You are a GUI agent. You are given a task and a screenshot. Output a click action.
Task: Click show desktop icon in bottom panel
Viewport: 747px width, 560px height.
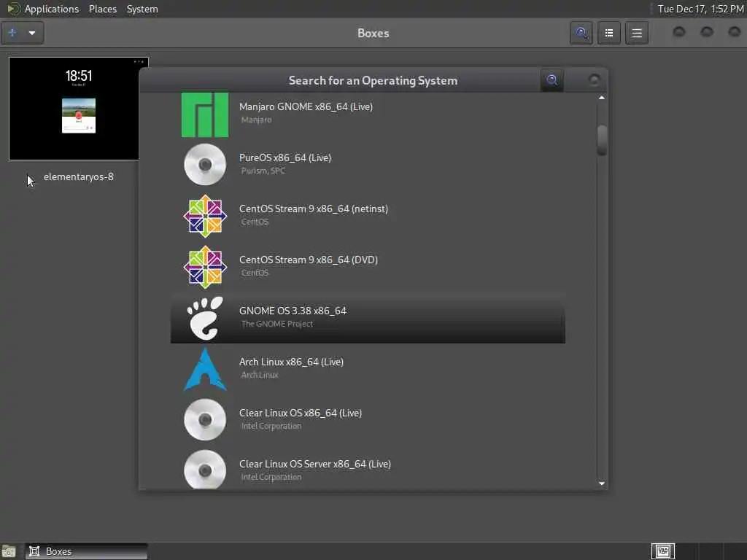tap(9, 551)
